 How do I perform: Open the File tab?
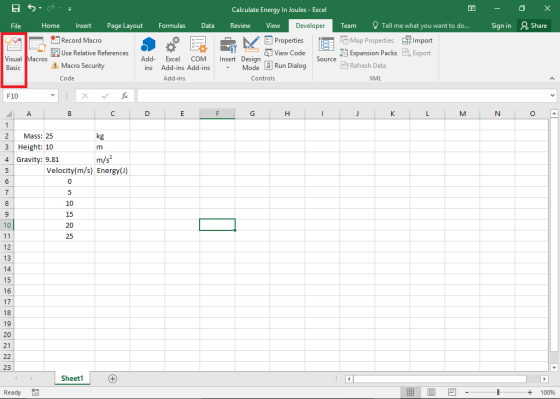pos(16,26)
